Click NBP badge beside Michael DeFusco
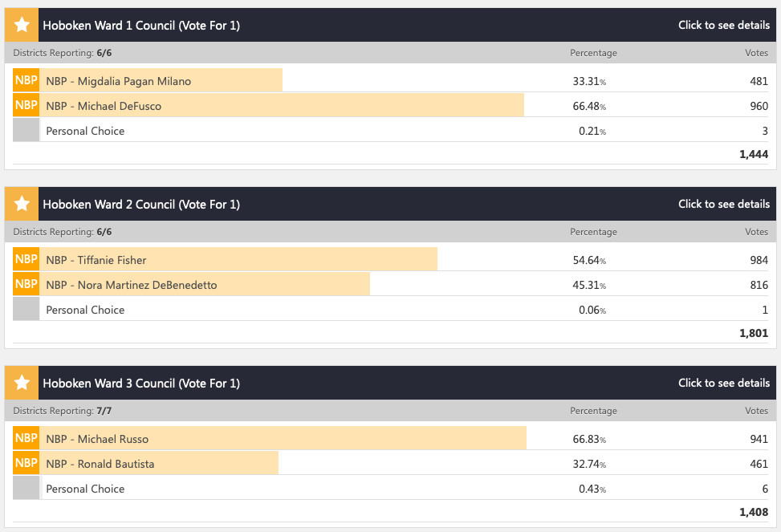This screenshot has width=781, height=532. [x=26, y=106]
